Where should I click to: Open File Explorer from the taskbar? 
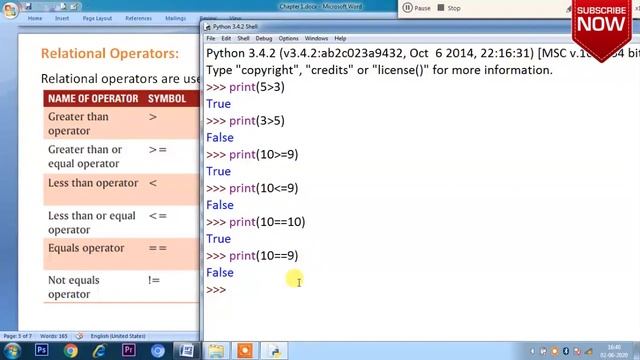pyautogui.click(x=216, y=351)
